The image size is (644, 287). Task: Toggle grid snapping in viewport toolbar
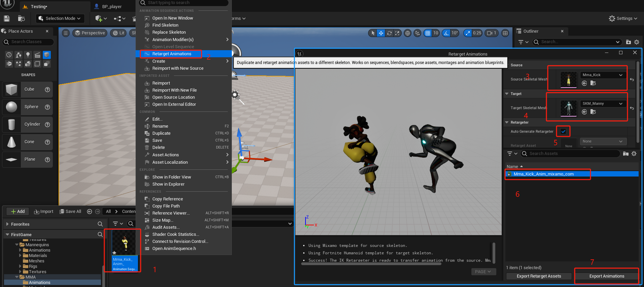tap(428, 33)
